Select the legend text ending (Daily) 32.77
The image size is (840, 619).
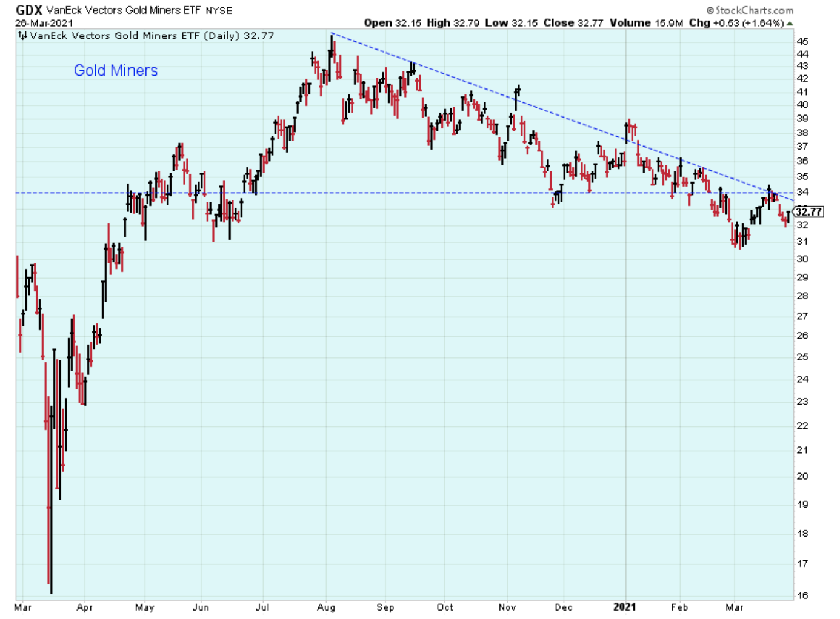point(152,36)
